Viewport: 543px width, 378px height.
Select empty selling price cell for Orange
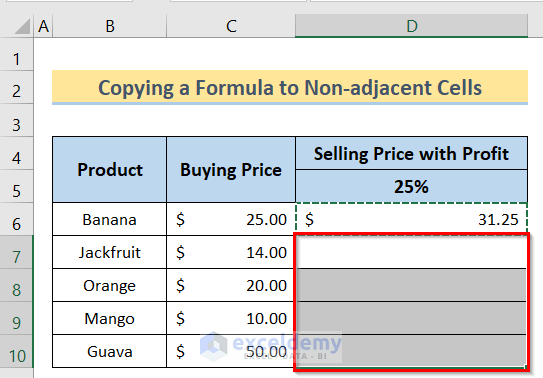411,285
